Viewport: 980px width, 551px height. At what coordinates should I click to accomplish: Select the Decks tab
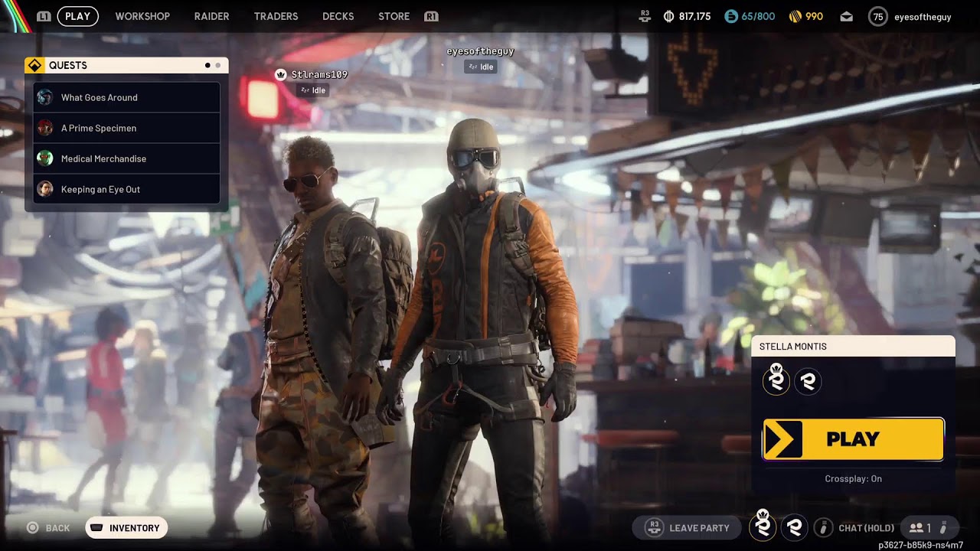(338, 16)
